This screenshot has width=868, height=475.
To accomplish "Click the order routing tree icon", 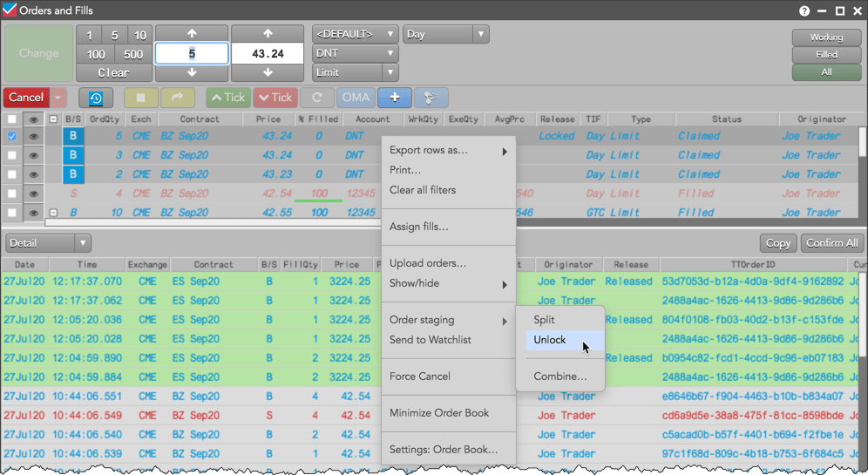I will point(431,98).
